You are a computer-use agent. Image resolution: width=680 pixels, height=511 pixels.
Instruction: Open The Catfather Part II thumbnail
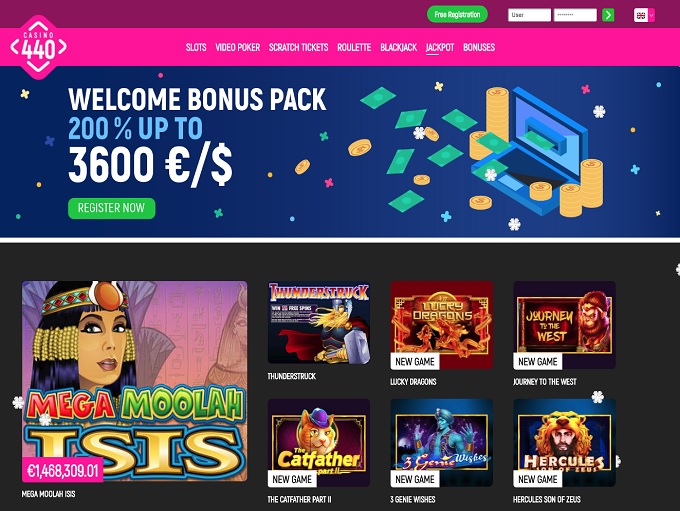319,442
